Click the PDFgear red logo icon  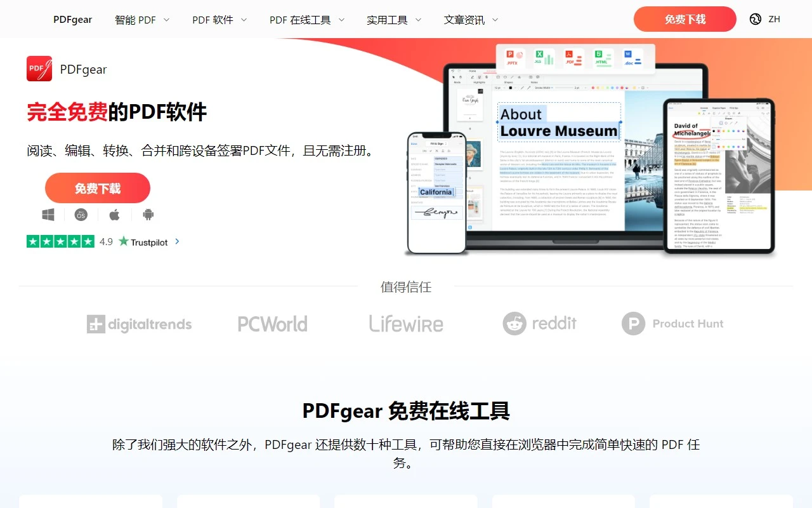coord(39,69)
